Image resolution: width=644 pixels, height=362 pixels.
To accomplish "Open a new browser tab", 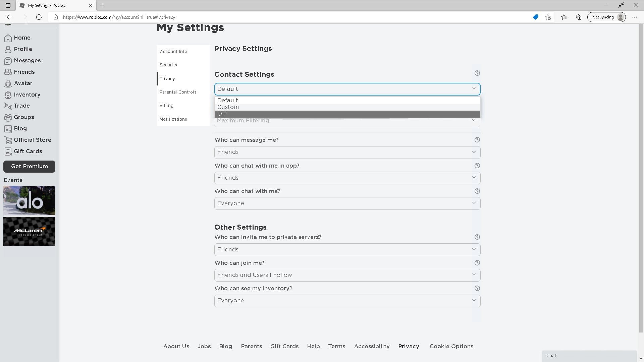I will point(102,5).
